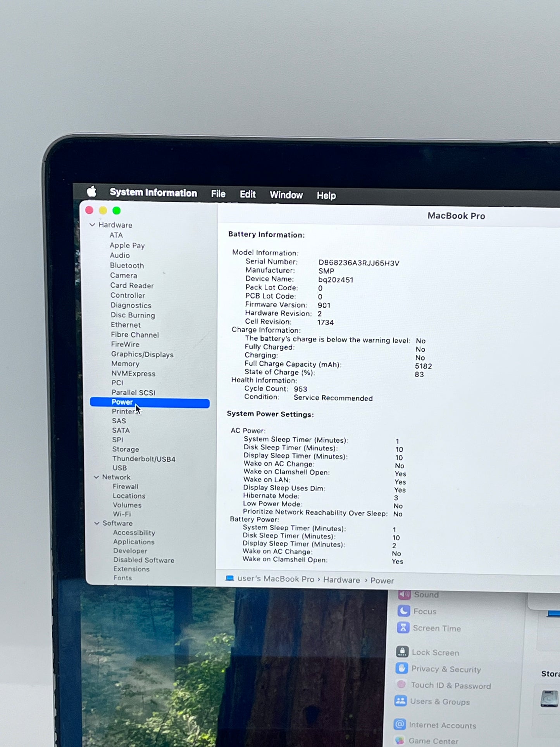This screenshot has width=560, height=747.
Task: Select Extensions under Software
Action: pyautogui.click(x=131, y=569)
